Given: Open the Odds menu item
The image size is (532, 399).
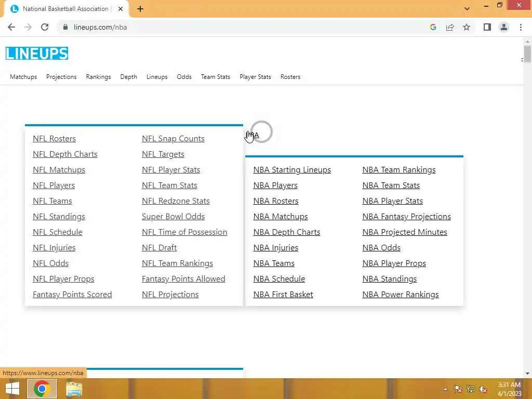Looking at the screenshot, I should point(184,77).
